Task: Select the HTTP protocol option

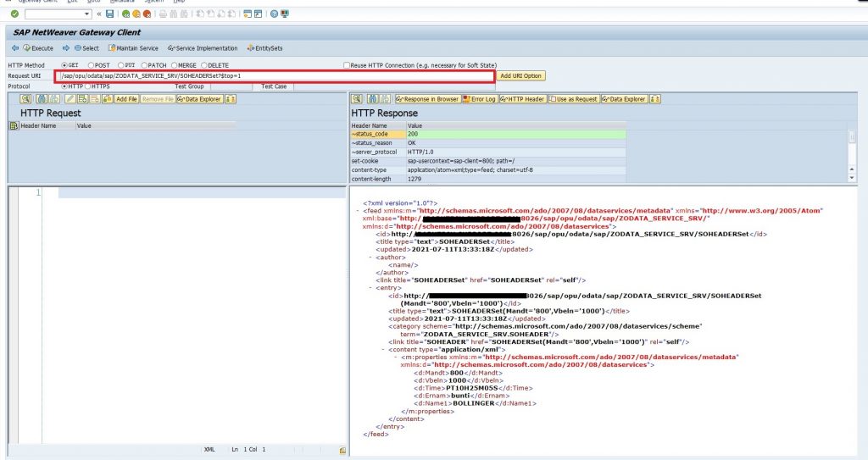Action: click(x=64, y=86)
